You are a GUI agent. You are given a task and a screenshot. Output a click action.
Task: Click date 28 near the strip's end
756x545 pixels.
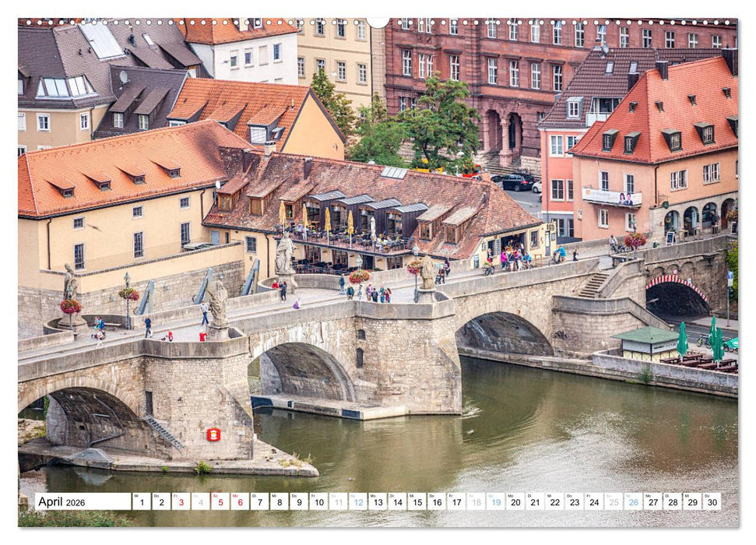[x=673, y=505]
